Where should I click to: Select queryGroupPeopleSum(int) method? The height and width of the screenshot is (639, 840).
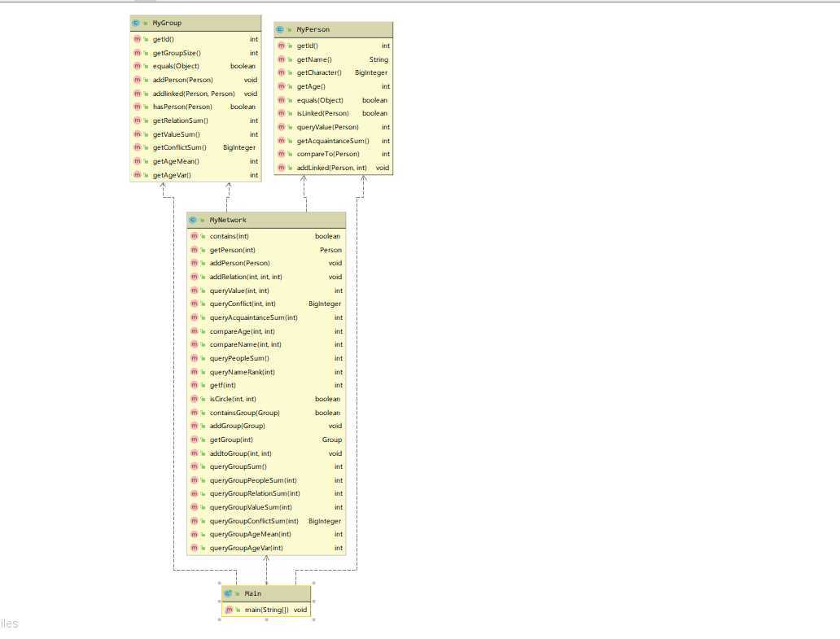click(x=266, y=480)
